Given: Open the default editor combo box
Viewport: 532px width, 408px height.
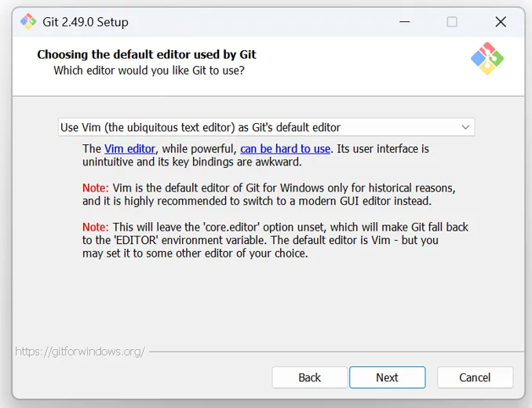Looking at the screenshot, I should click(265, 127).
